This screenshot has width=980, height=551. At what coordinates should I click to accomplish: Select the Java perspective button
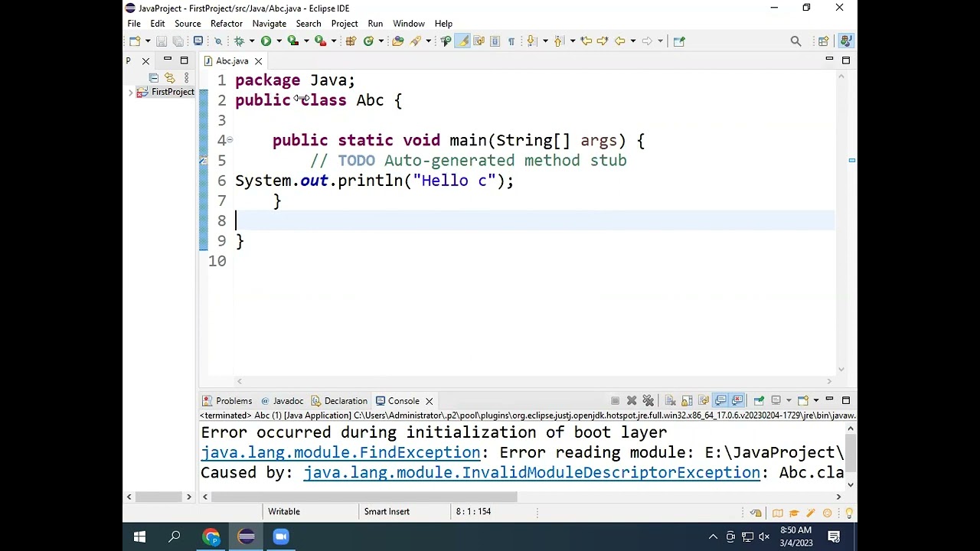pos(845,41)
